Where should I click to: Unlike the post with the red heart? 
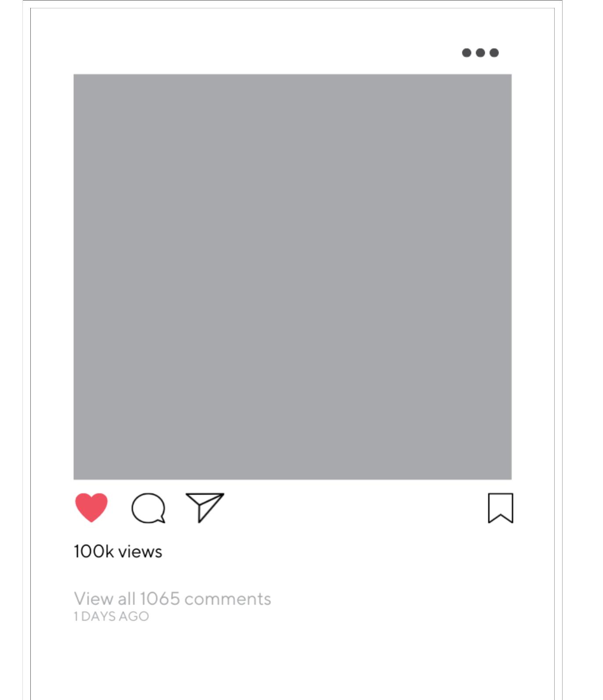[91, 507]
